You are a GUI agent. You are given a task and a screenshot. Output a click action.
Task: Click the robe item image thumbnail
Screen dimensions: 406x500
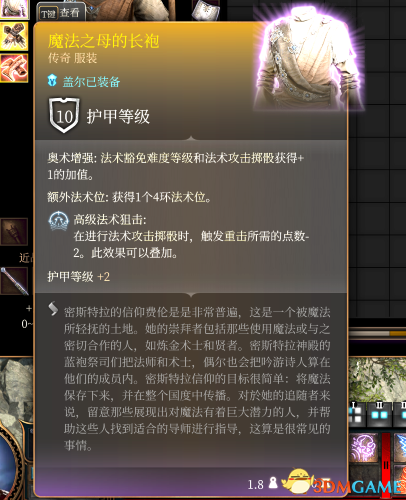pyautogui.click(x=309, y=57)
